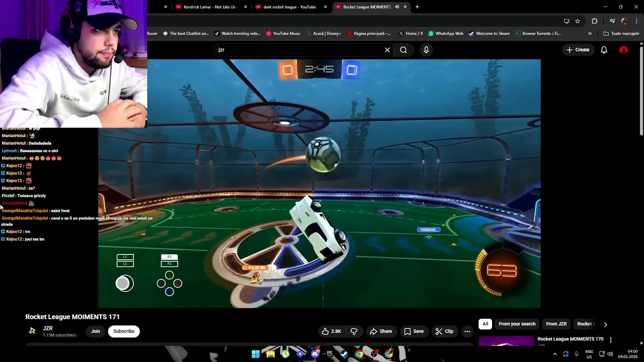Open The best ChatBot bookmark
The height and width of the screenshot is (362, 644).
(x=186, y=34)
